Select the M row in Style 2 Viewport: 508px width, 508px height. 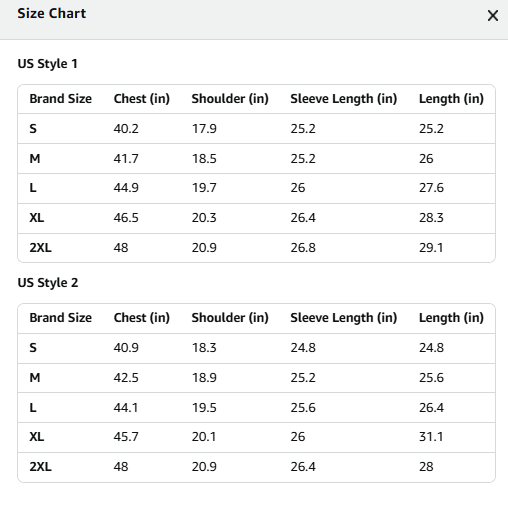[x=256, y=378]
